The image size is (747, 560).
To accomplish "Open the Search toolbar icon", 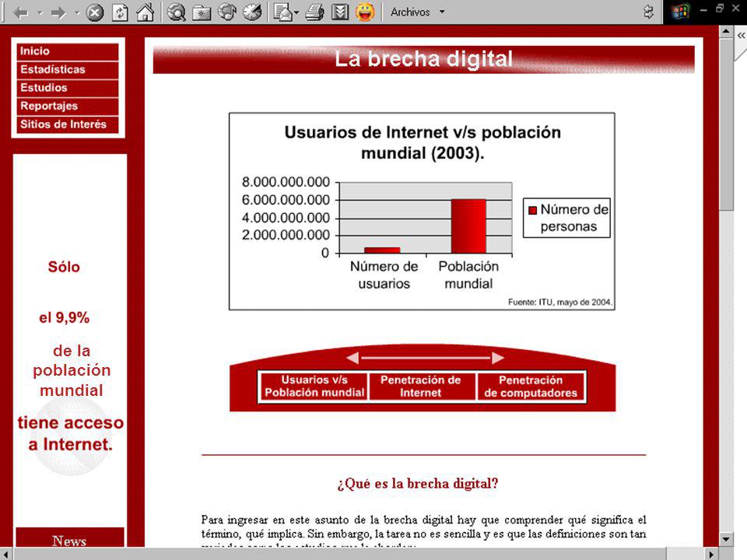I will [177, 12].
